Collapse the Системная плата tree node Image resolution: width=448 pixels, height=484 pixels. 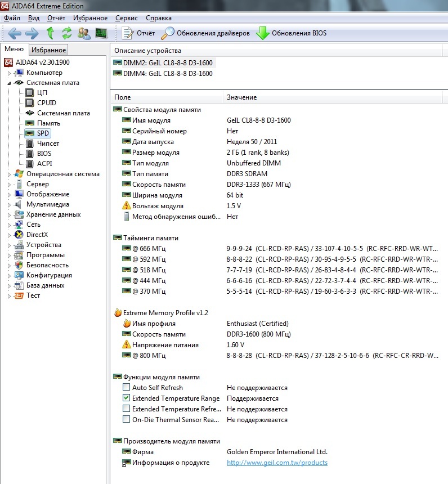point(9,83)
